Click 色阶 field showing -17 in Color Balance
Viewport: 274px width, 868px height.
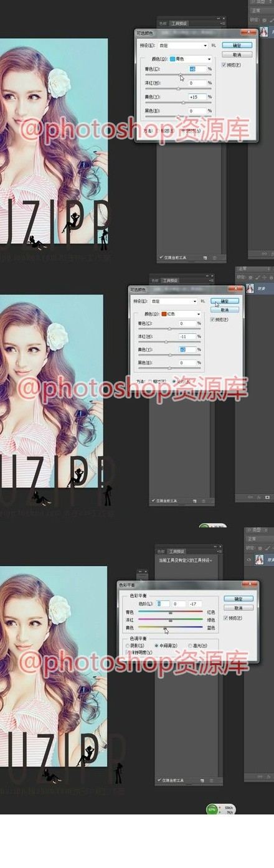click(x=196, y=604)
